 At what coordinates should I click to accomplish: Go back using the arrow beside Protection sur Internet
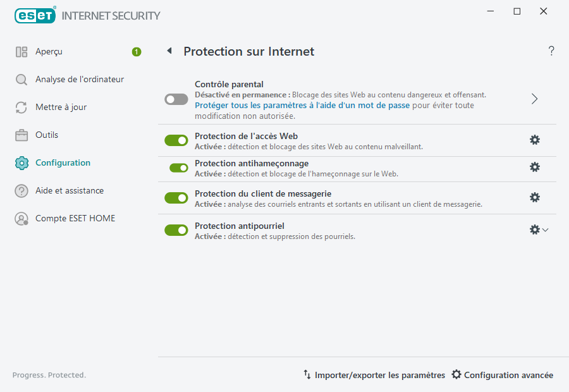(169, 51)
